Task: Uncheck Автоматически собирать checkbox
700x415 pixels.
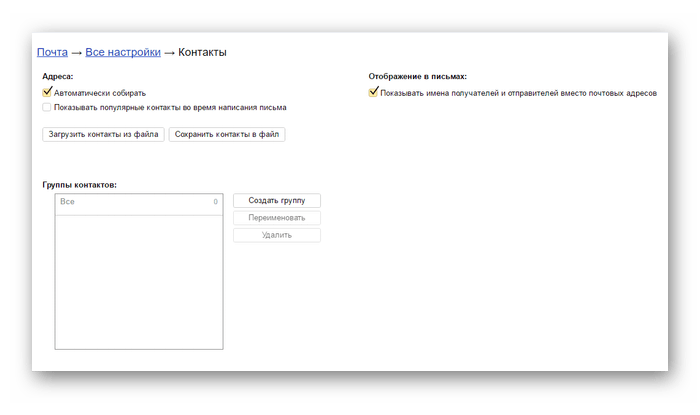Action: coord(47,92)
